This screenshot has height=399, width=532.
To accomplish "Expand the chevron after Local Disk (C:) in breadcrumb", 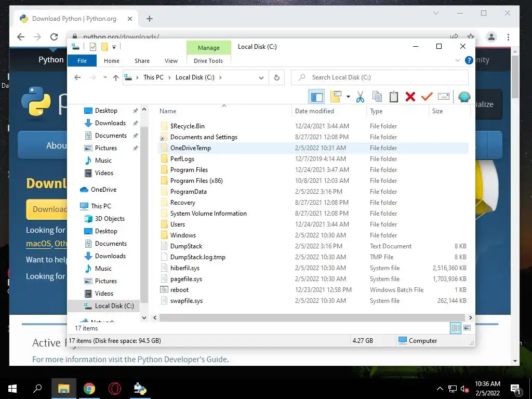I will click(220, 77).
